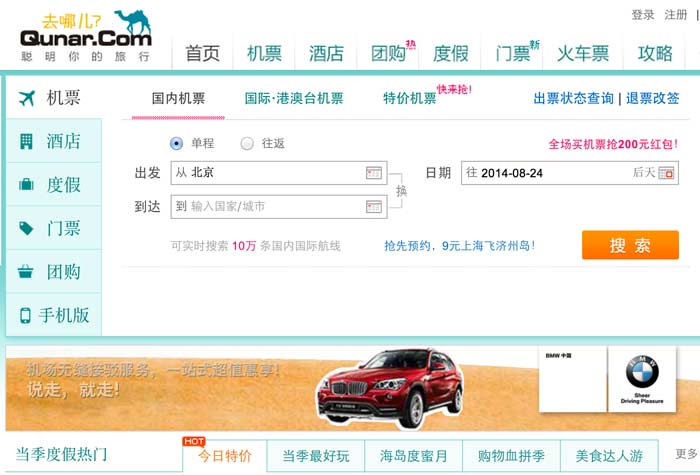Open 度假 in top navigation bar

[450, 54]
